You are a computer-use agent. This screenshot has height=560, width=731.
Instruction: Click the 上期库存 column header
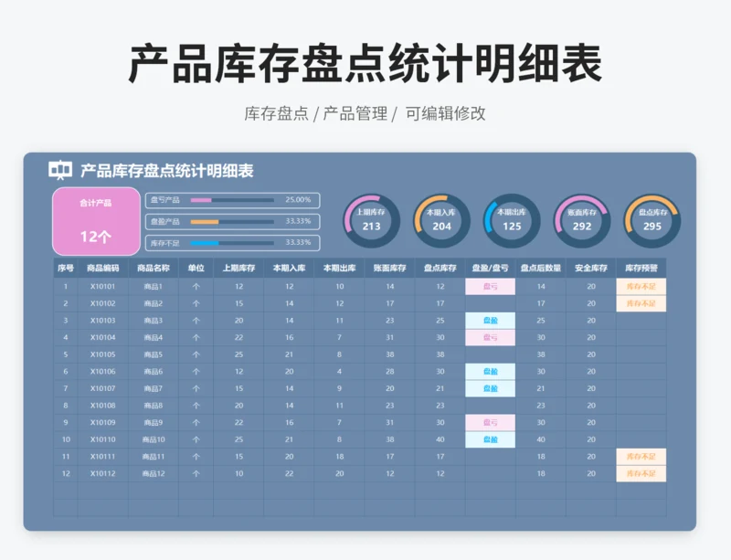point(238,268)
